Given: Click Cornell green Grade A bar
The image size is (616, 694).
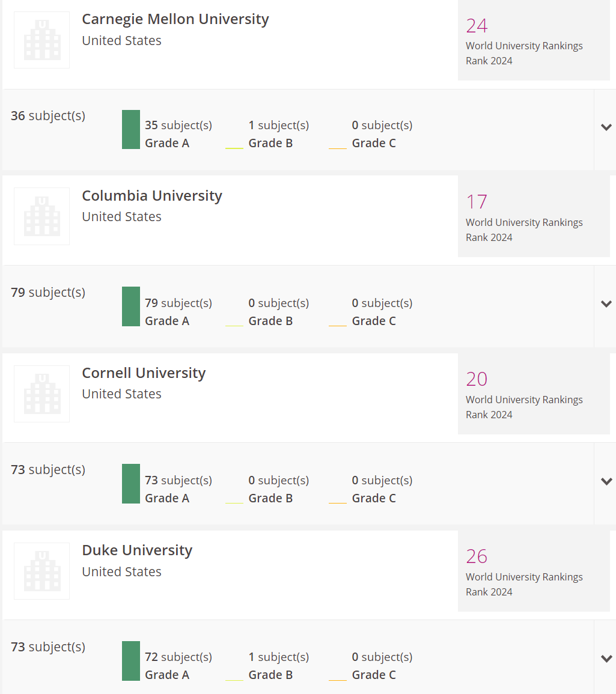Looking at the screenshot, I should (131, 484).
